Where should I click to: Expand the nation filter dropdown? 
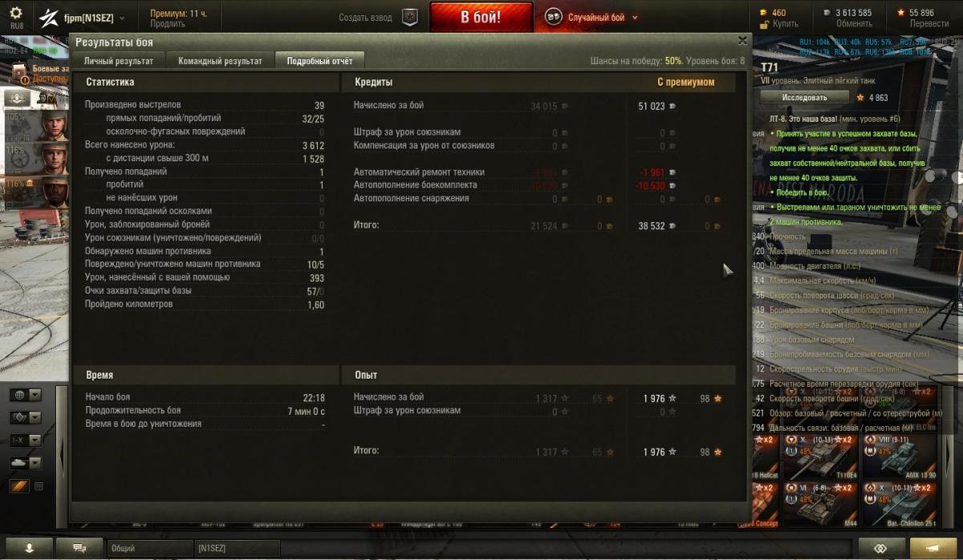(26, 395)
